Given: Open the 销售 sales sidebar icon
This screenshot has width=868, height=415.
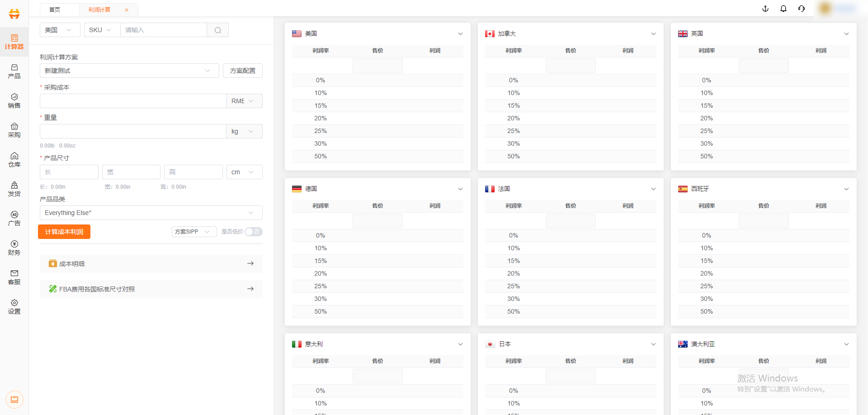Looking at the screenshot, I should tap(14, 100).
